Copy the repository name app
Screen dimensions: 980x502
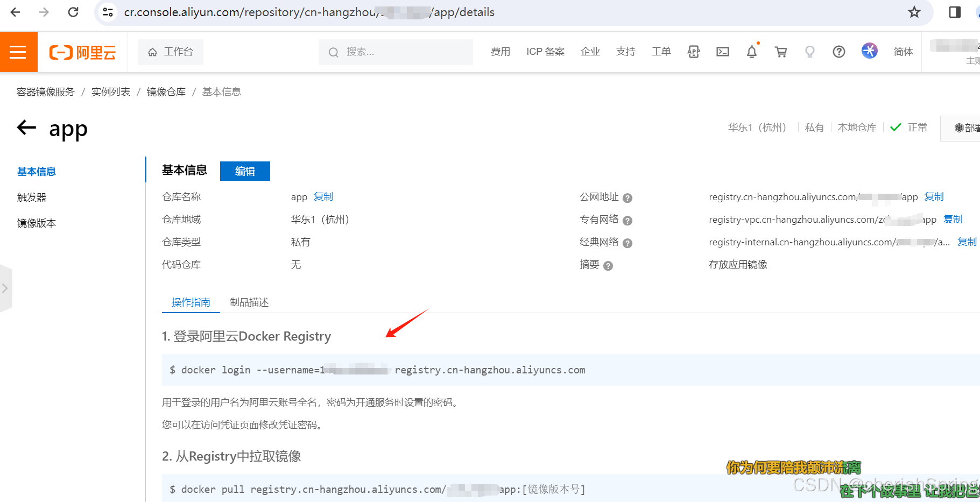click(x=323, y=197)
